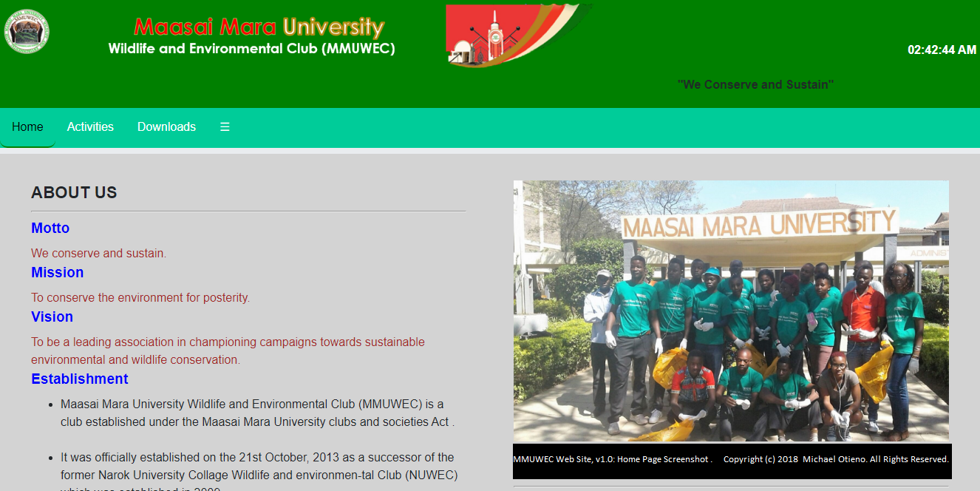Click the digital clock in the header
This screenshot has height=491, width=980.
pos(942,50)
